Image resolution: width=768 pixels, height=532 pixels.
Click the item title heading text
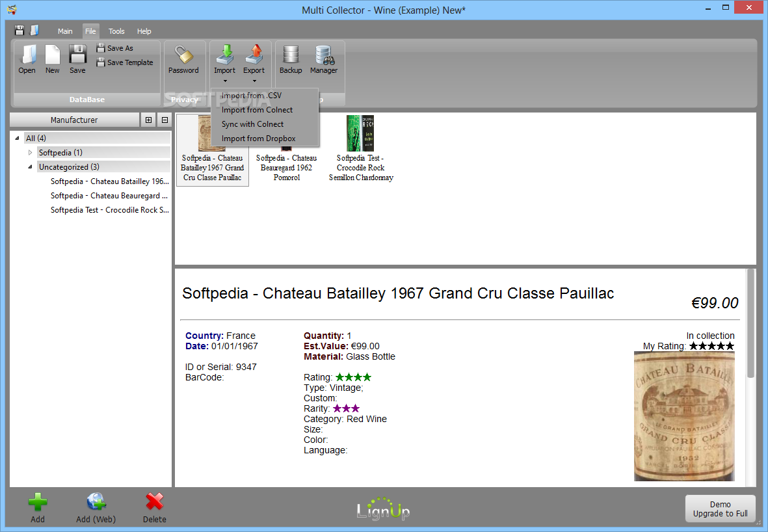pos(398,293)
